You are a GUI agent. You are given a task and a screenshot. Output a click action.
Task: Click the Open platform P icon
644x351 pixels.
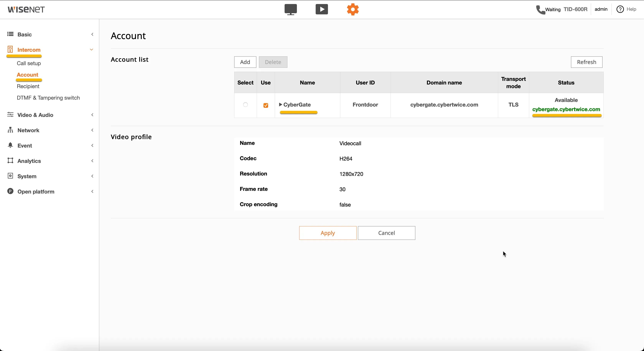click(x=10, y=191)
